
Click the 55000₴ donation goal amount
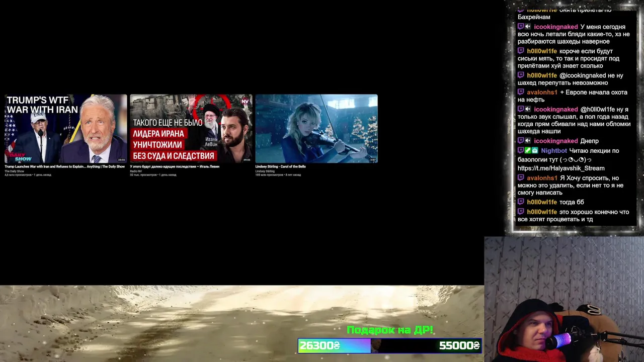pos(459,345)
